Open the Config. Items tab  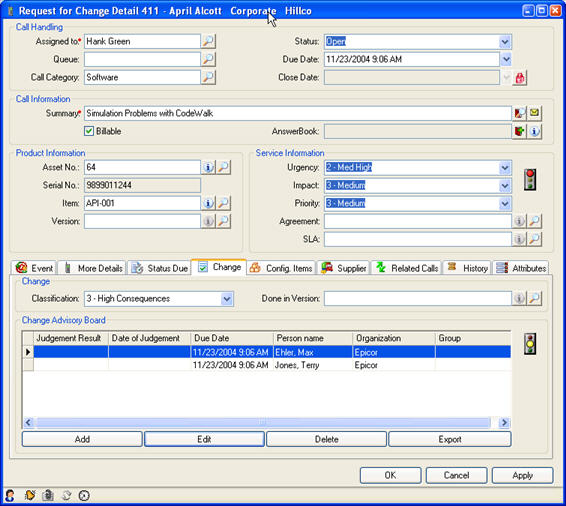(281, 268)
